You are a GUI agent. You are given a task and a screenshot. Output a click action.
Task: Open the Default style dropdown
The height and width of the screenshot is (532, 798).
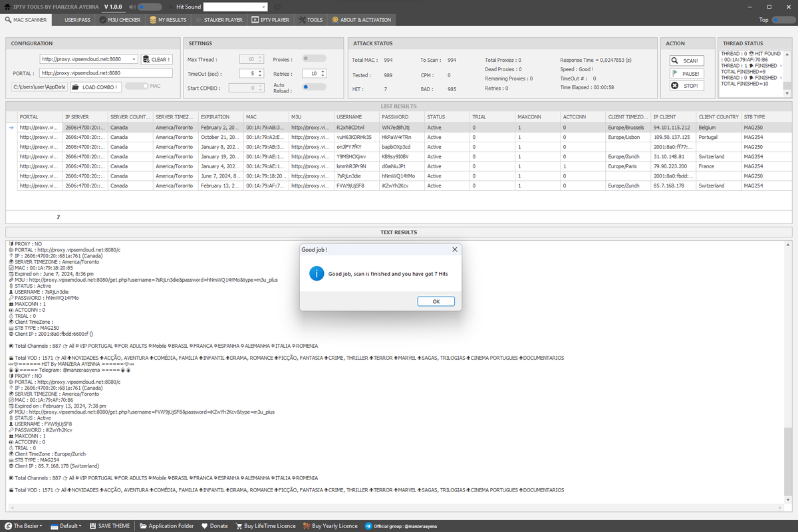tap(66, 525)
